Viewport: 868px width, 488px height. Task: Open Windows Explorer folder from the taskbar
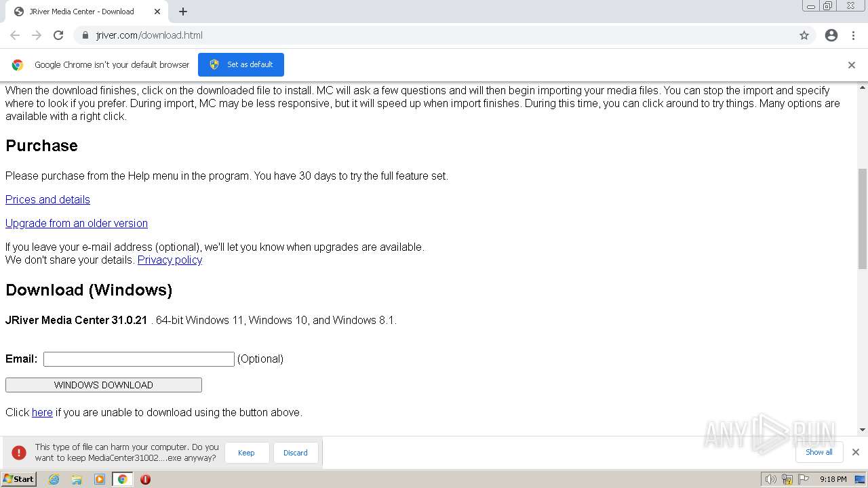[x=77, y=479]
